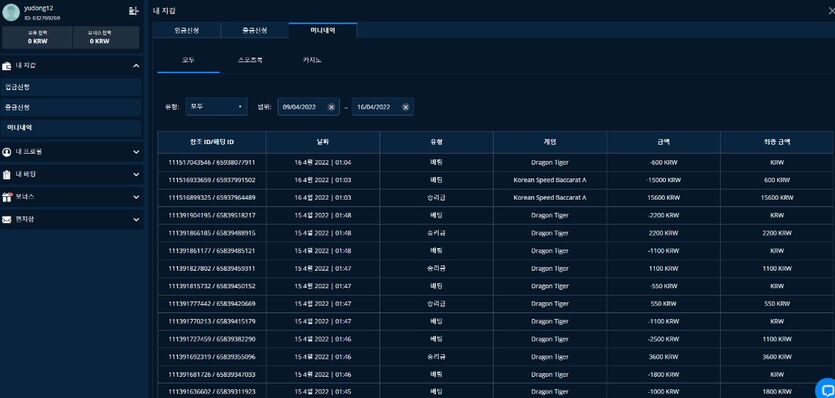Click ID cell 111391904195 / 65839518217
Viewport: 835px width, 398px height.
(x=212, y=215)
